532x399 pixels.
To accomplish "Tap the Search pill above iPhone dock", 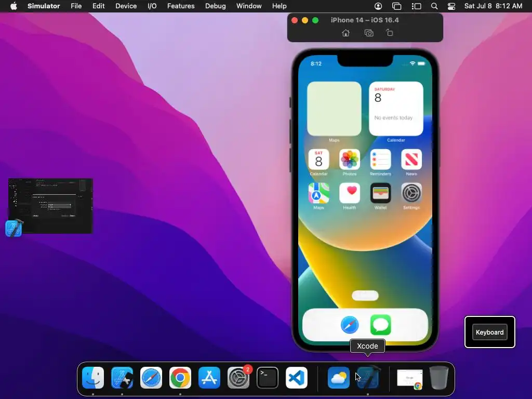I will pos(365,296).
